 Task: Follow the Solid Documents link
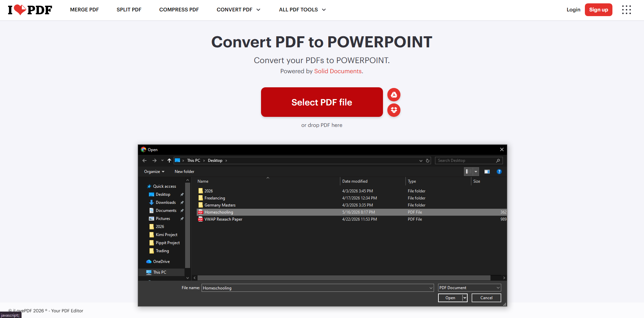(x=338, y=71)
